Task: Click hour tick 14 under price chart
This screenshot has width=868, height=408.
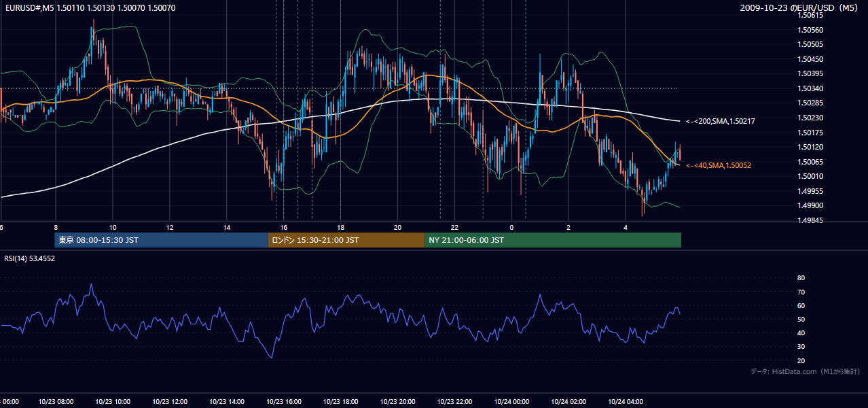Action: coord(226,227)
